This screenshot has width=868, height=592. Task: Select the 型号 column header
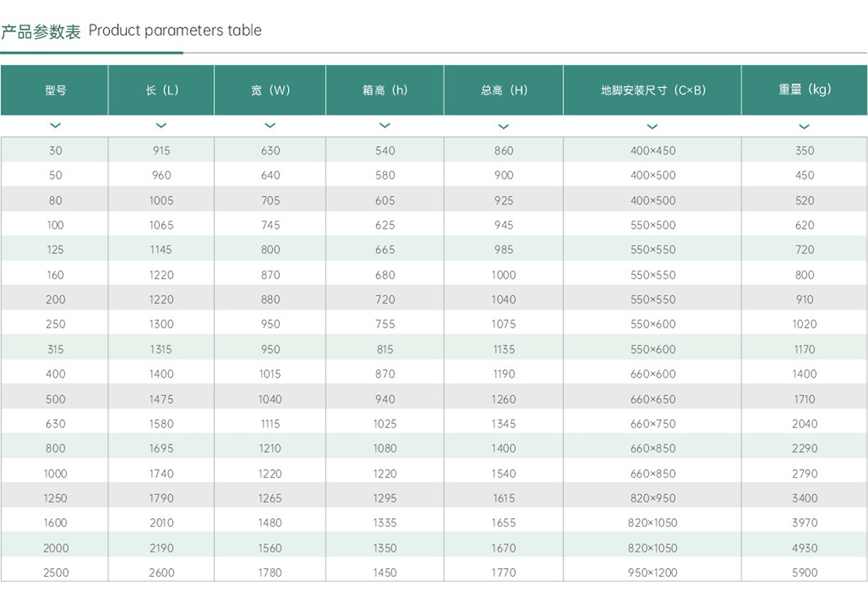(55, 90)
